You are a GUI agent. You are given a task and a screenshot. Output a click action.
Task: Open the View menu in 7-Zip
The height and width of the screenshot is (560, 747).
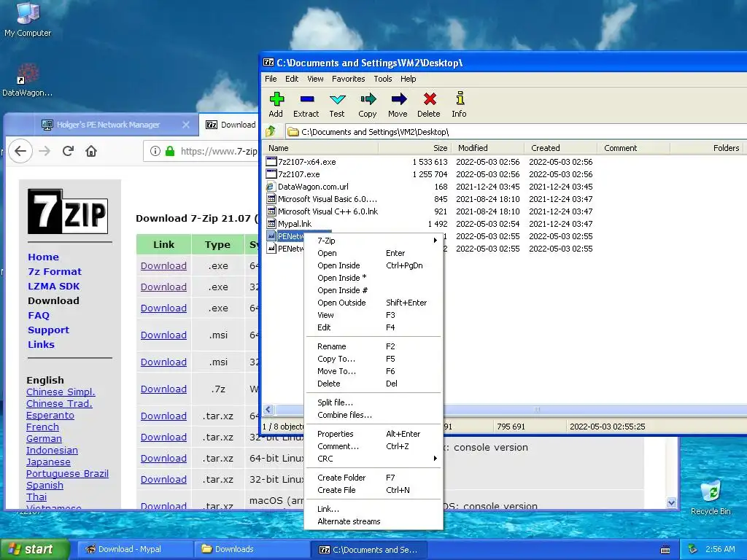[315, 79]
